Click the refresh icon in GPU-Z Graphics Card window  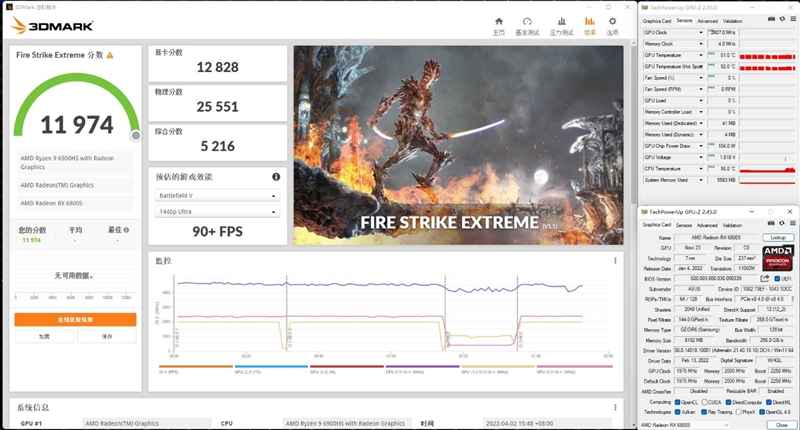point(782,223)
